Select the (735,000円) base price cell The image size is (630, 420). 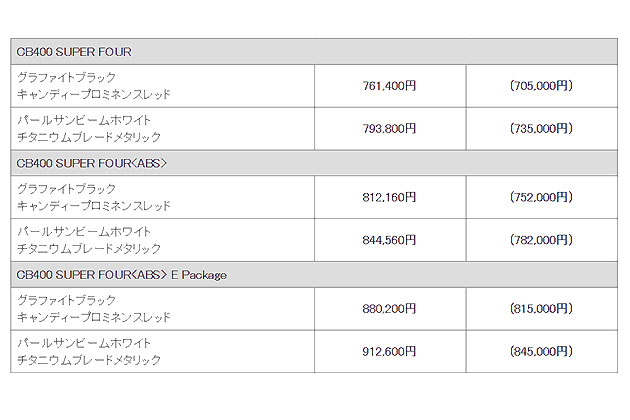541,128
